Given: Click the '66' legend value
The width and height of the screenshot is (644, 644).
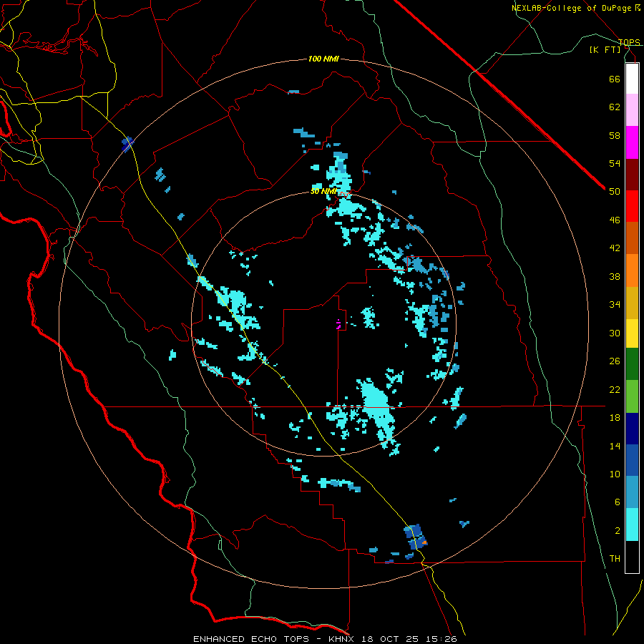Looking at the screenshot, I should (x=615, y=79).
